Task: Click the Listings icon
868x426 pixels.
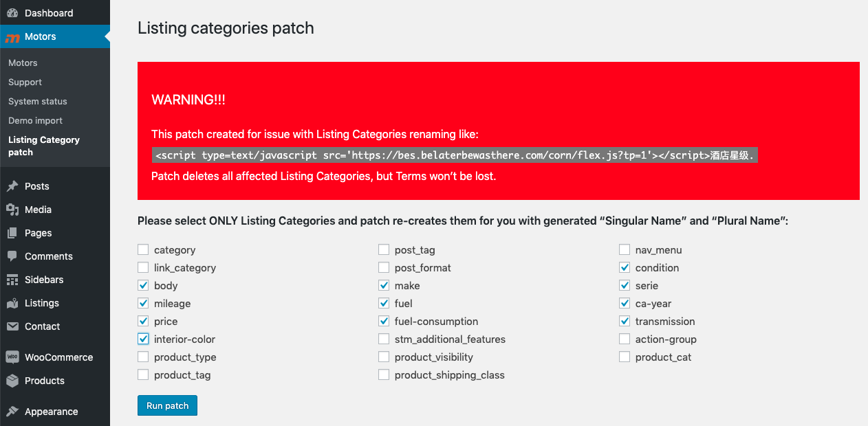Action: tap(12, 303)
